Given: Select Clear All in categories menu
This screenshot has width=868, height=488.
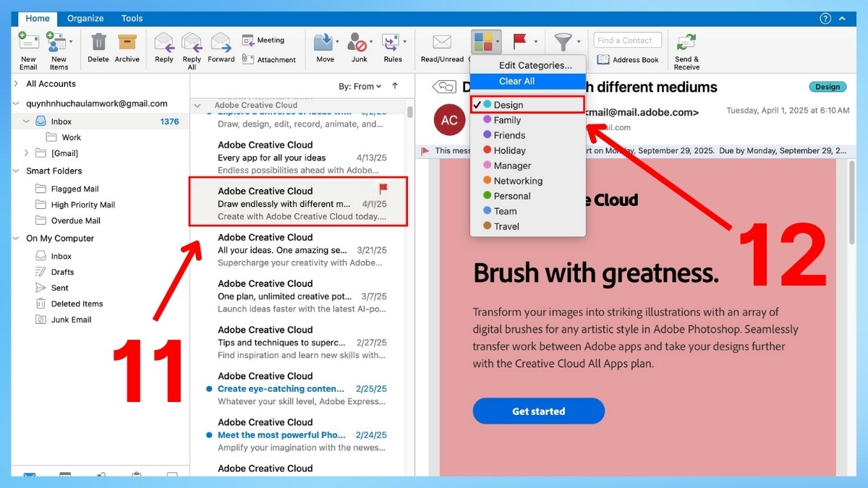Looking at the screenshot, I should click(x=528, y=82).
